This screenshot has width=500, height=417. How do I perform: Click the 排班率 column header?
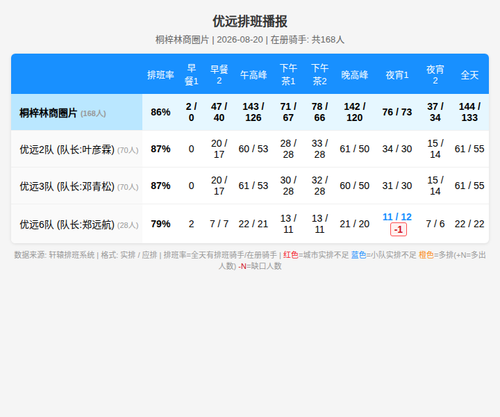click(161, 75)
